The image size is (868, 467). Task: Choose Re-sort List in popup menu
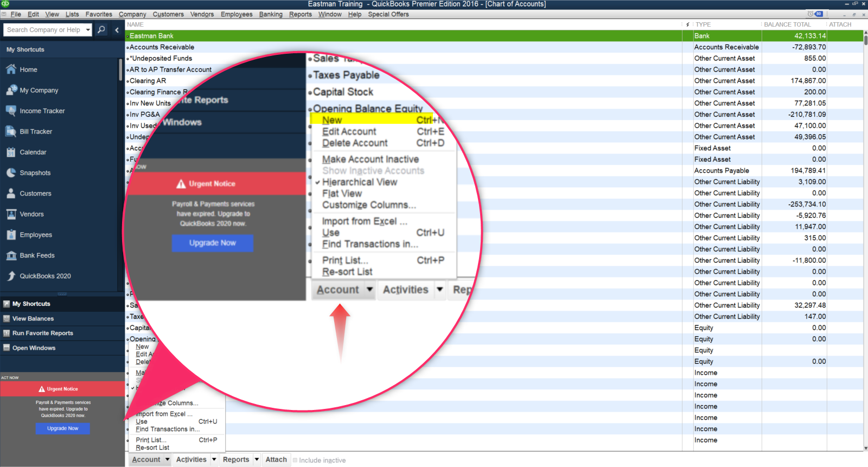pos(176,447)
